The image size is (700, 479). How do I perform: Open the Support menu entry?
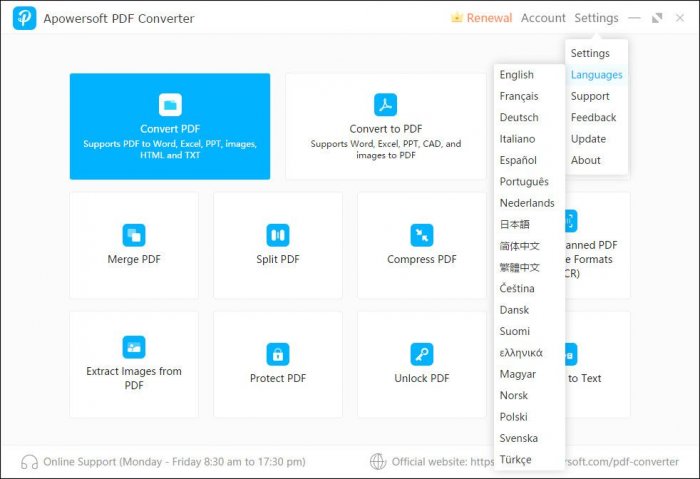point(596,96)
